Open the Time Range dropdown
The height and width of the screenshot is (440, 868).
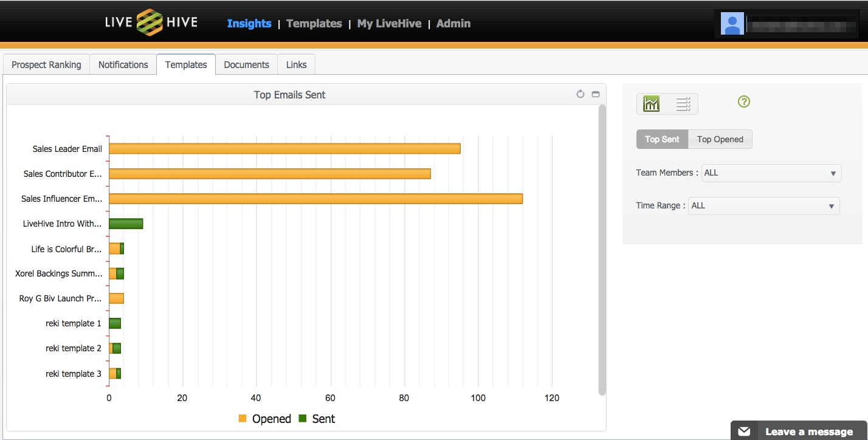coord(763,206)
